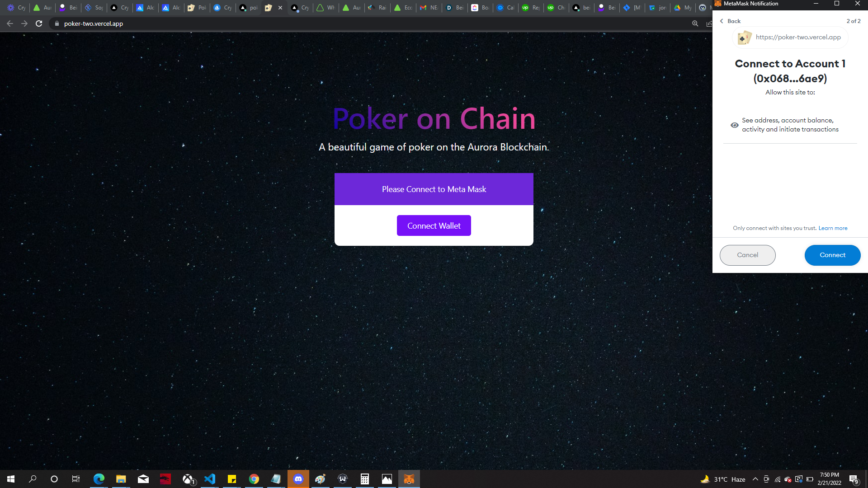Open Google Chrome from the taskbar
Viewport: 868px width, 488px height.
click(x=254, y=479)
